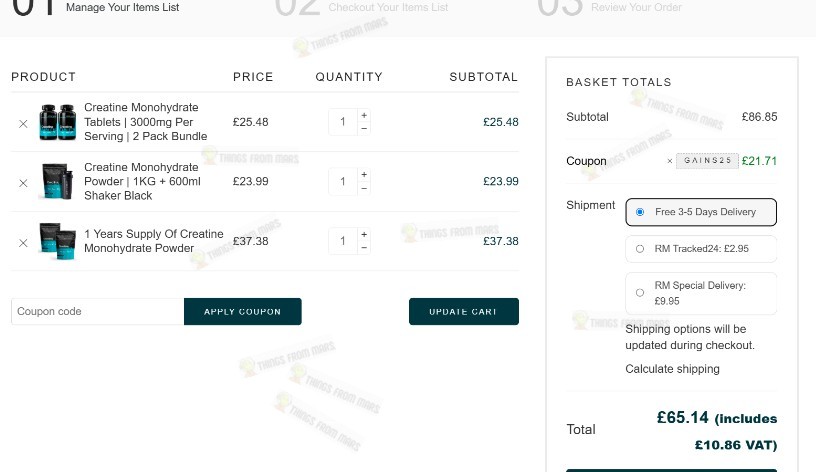
Task: Go to Checkout Your Items List step
Action: point(388,7)
